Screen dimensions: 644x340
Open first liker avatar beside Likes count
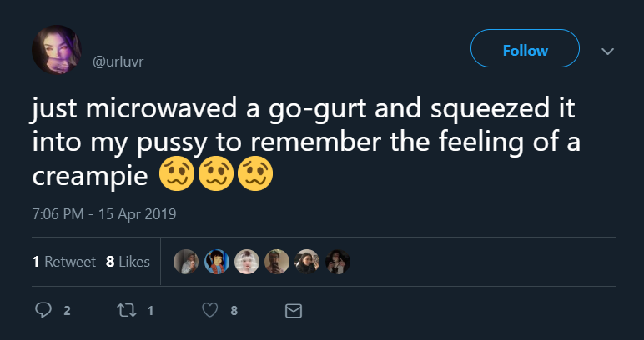(186, 262)
